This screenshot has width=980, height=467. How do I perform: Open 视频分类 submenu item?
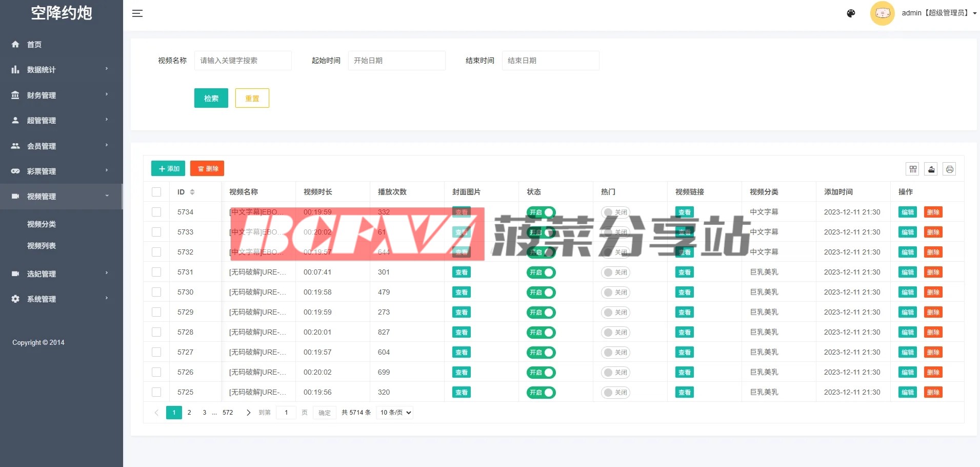pyautogui.click(x=42, y=224)
